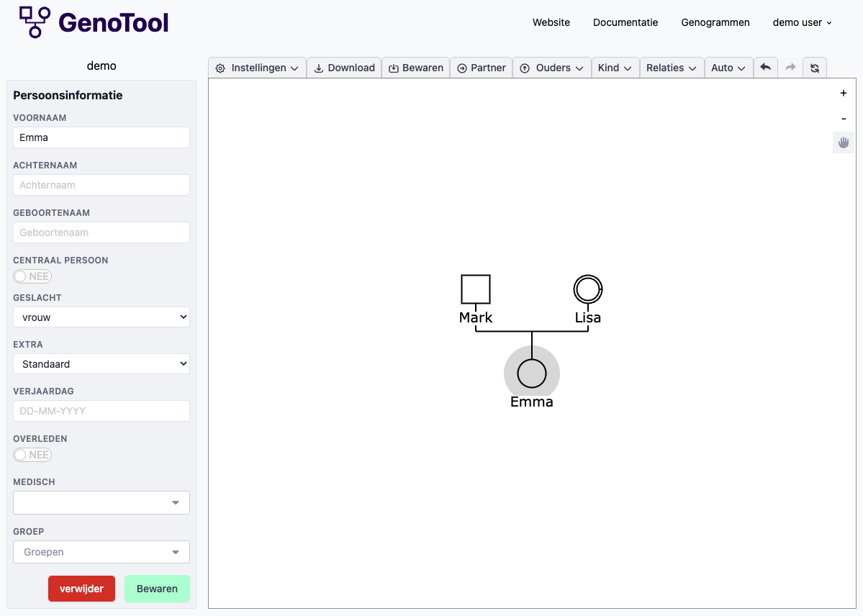The height and width of the screenshot is (616, 863).
Task: Open the Extra dropdown set to Standaard
Action: tap(101, 364)
